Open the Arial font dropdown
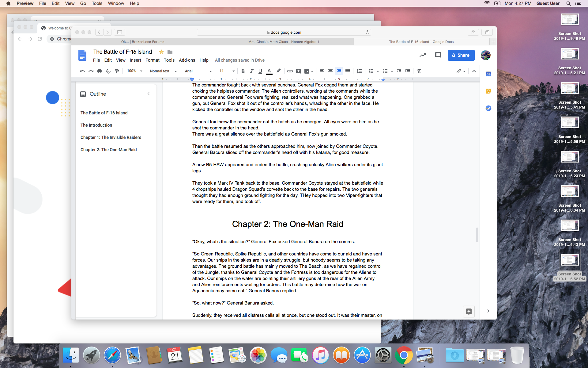This screenshot has width=588, height=368. click(x=198, y=71)
